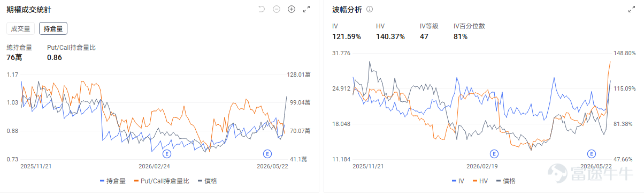Click earnings marker E near 2026/05/22 in 波幅分析
Viewport: 644px width, 193px height.
592,154
